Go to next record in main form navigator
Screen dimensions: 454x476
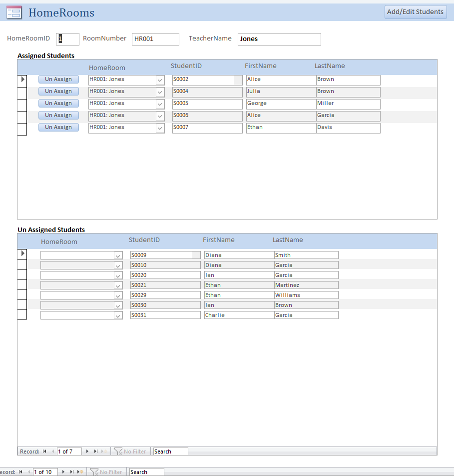pos(63,472)
